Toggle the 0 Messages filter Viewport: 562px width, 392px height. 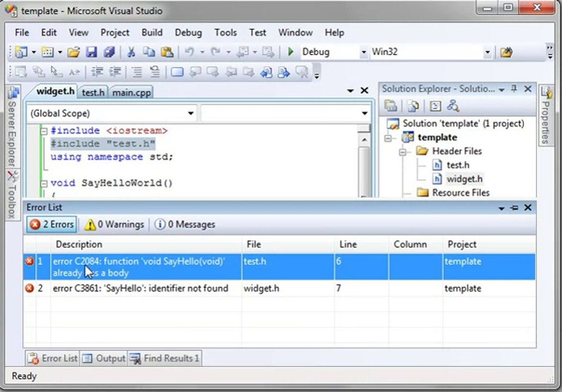point(185,224)
